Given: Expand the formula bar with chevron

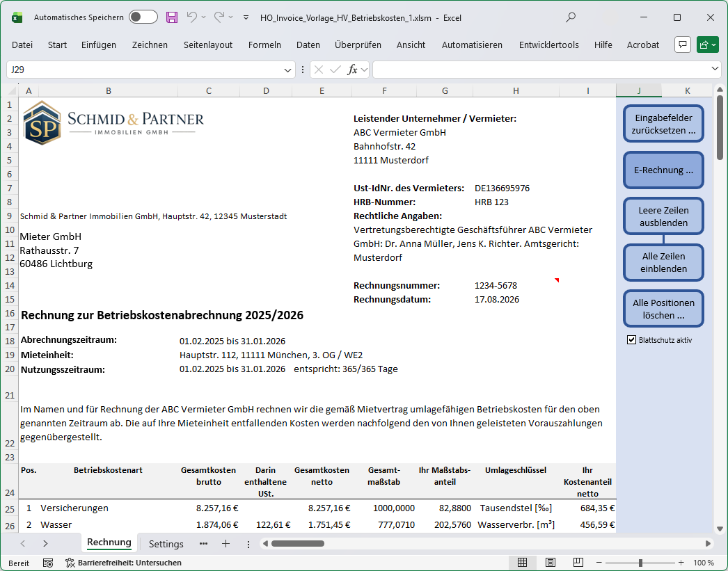Looking at the screenshot, I should click(x=715, y=69).
